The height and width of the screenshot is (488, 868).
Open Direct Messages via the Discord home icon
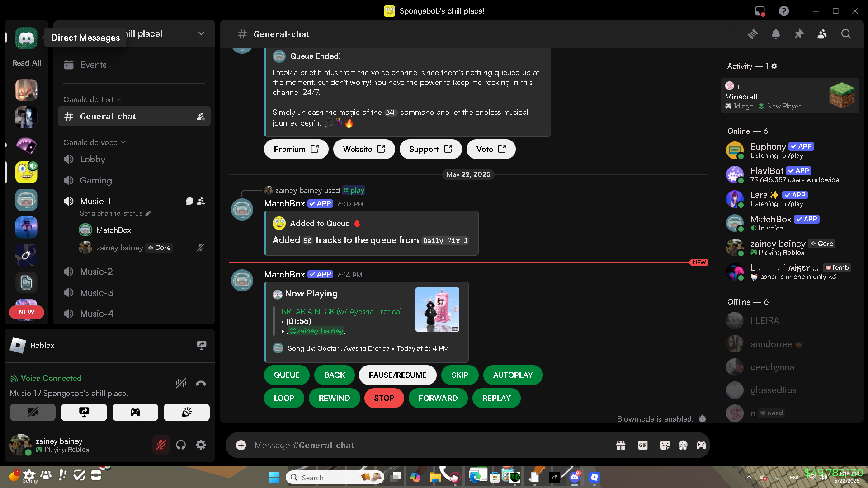[x=26, y=38]
